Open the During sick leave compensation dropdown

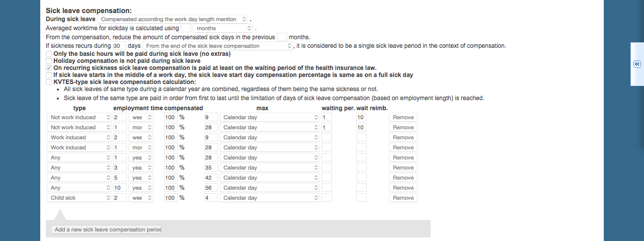pyautogui.click(x=173, y=19)
